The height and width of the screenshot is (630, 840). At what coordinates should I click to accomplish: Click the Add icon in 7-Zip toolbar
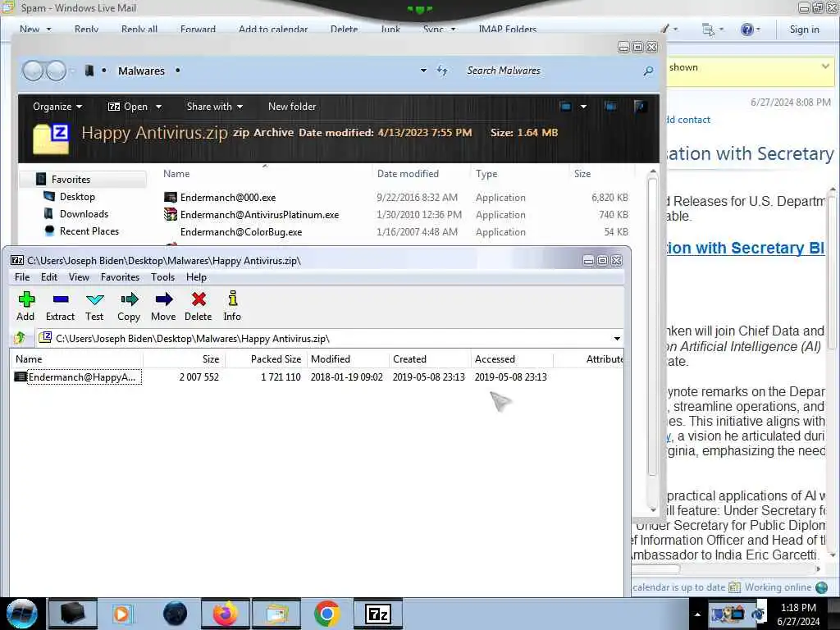click(x=25, y=299)
